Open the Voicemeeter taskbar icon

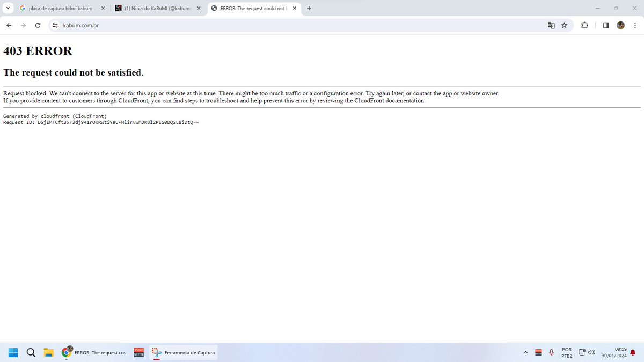pyautogui.click(x=138, y=352)
